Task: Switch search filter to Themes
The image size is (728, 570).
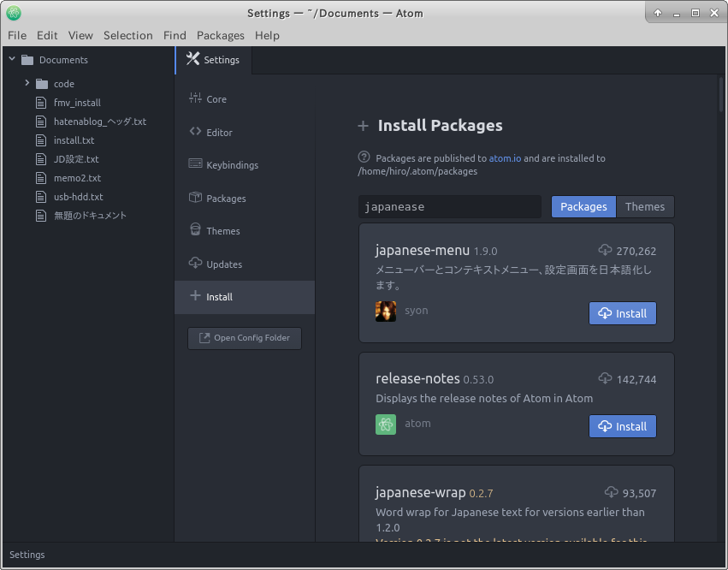Action: (645, 207)
